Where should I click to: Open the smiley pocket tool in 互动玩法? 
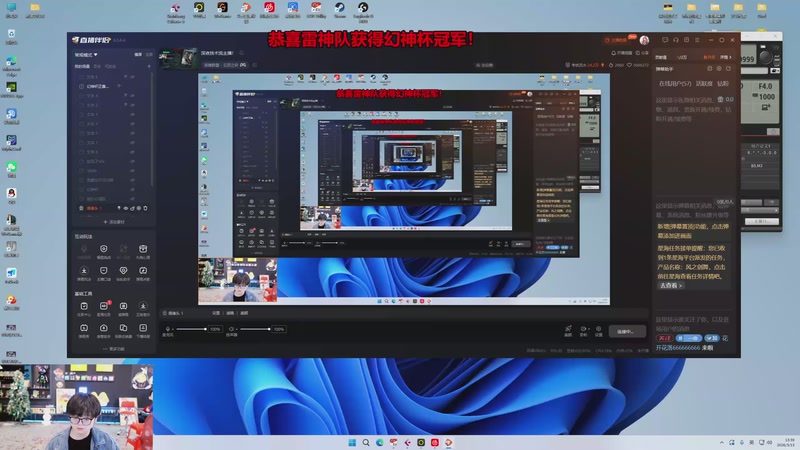[x=104, y=270]
